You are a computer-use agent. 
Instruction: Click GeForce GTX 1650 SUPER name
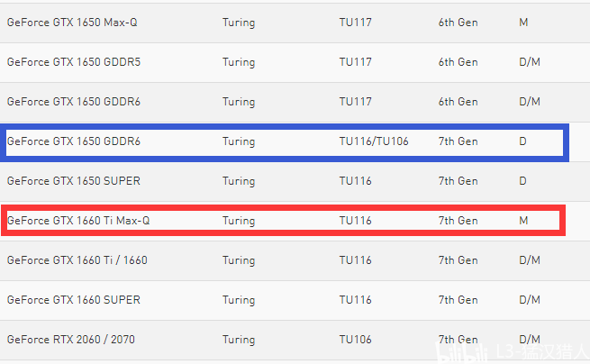point(74,181)
